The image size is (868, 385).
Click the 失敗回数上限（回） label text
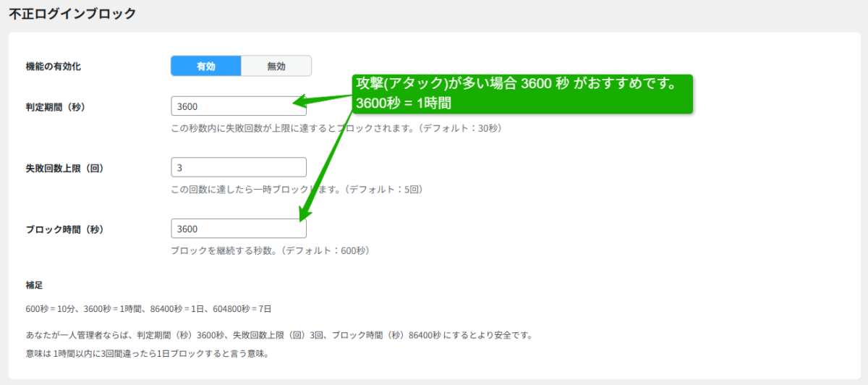coord(65,168)
